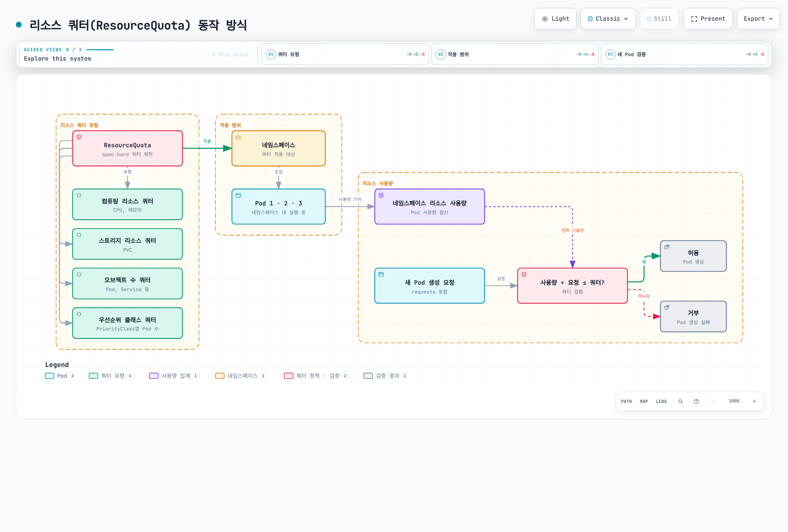788x532 pixels.
Task: Zoom out with the minus icon
Action: pos(714,401)
